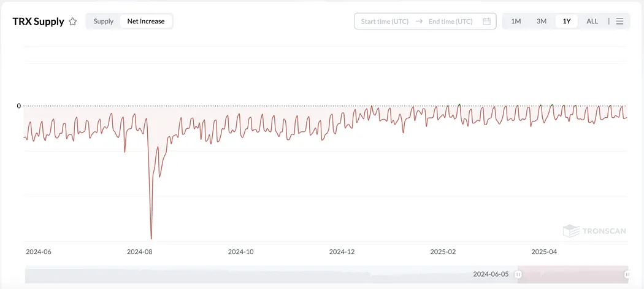The image size is (644, 289).
Task: Show ALL time range data
Action: pos(592,21)
